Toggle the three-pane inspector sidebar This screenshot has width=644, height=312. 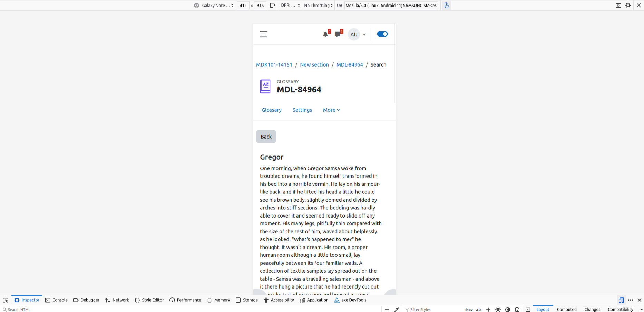coord(528,309)
